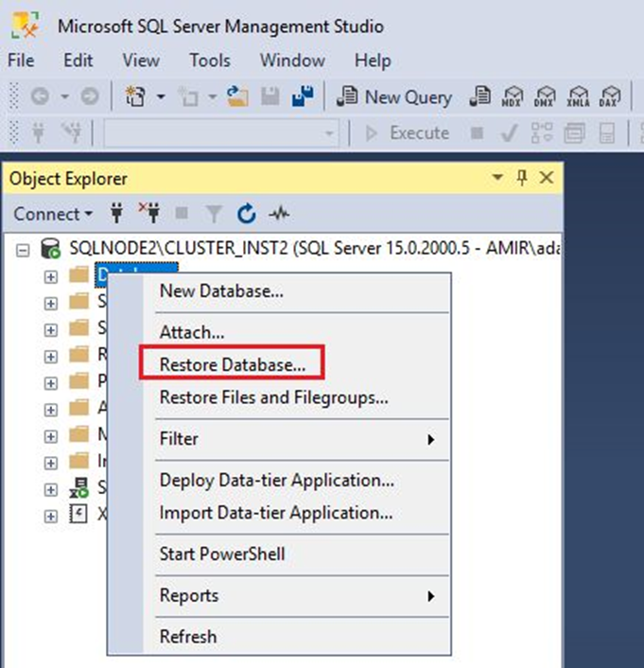Open the Reports submenu

point(189,596)
